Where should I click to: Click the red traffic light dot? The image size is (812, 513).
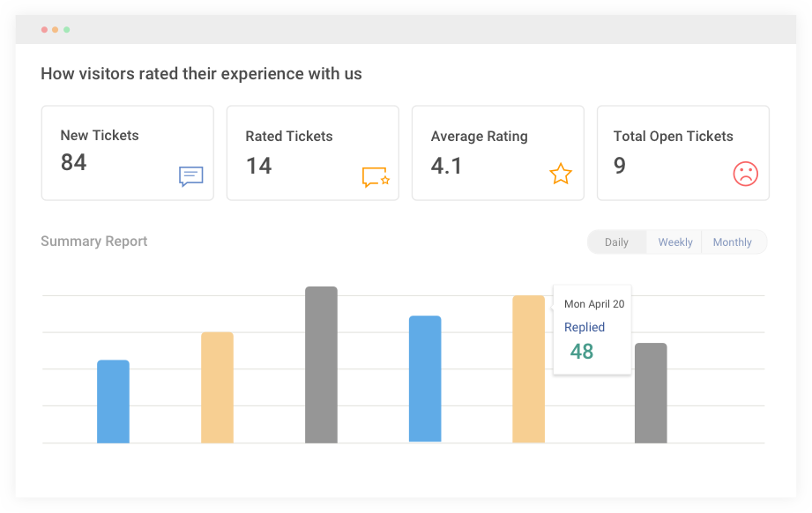pos(44,28)
